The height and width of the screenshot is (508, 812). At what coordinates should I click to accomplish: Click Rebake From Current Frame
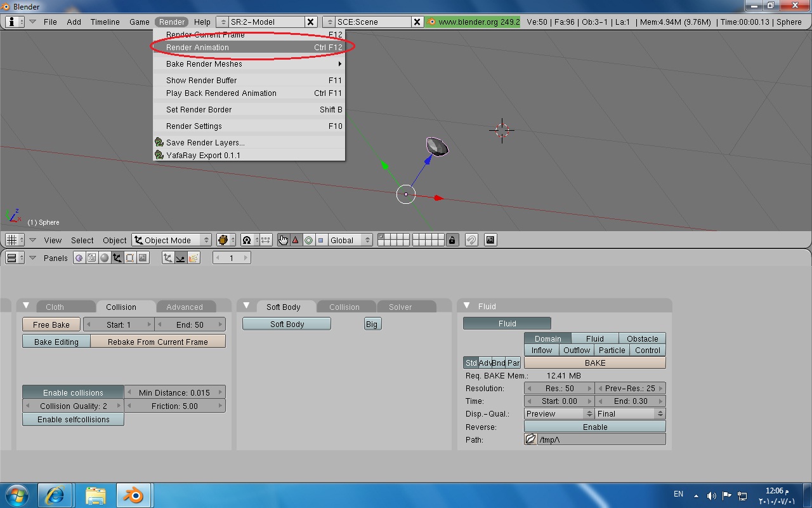point(158,342)
